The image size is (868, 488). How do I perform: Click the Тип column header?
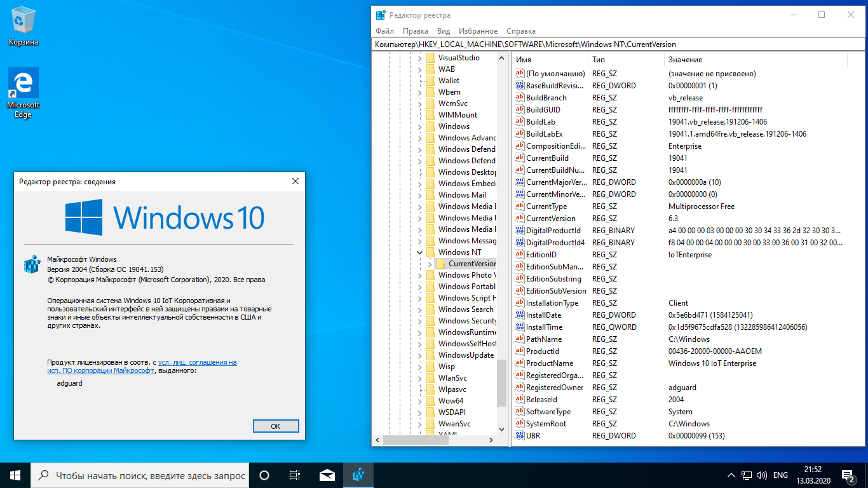point(625,60)
